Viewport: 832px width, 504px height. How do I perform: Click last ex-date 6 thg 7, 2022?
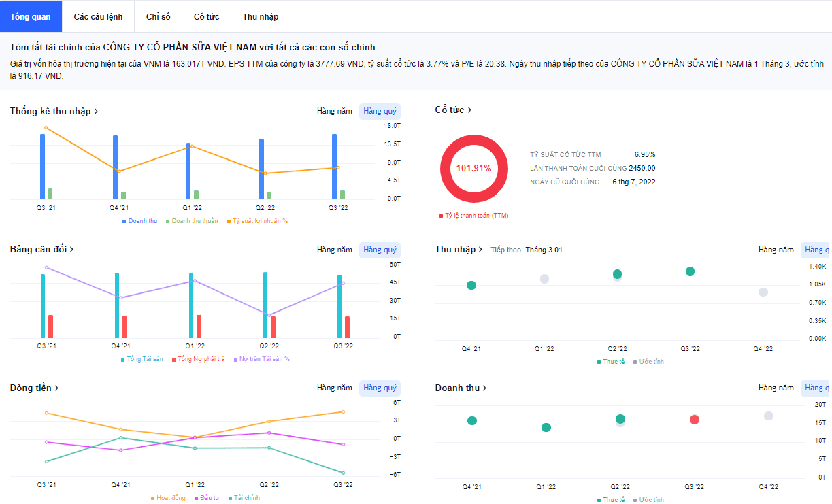pyautogui.click(x=634, y=182)
